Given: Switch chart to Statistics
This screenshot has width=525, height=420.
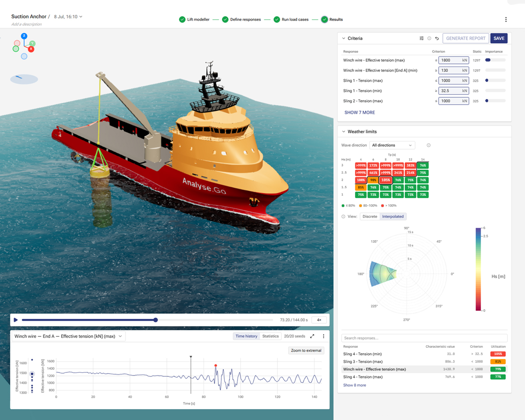Looking at the screenshot, I should pos(270,336).
